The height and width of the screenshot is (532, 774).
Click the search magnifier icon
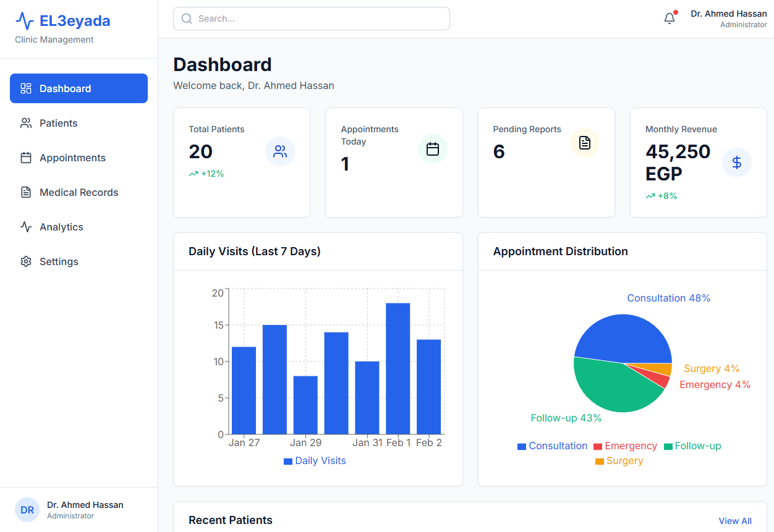coord(187,19)
